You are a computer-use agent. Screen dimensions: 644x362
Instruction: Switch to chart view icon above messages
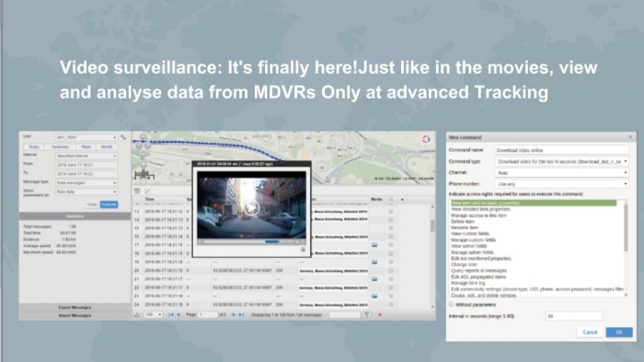click(147, 191)
